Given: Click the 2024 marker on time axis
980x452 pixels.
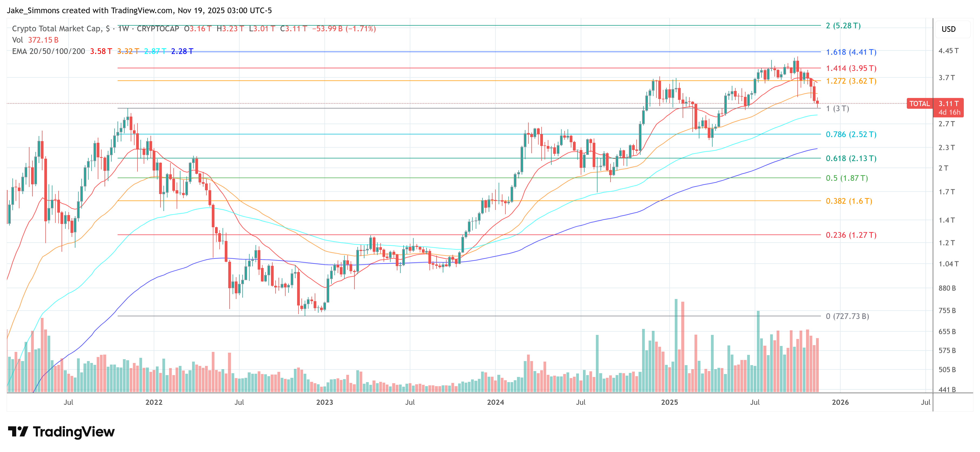Looking at the screenshot, I should [x=495, y=402].
